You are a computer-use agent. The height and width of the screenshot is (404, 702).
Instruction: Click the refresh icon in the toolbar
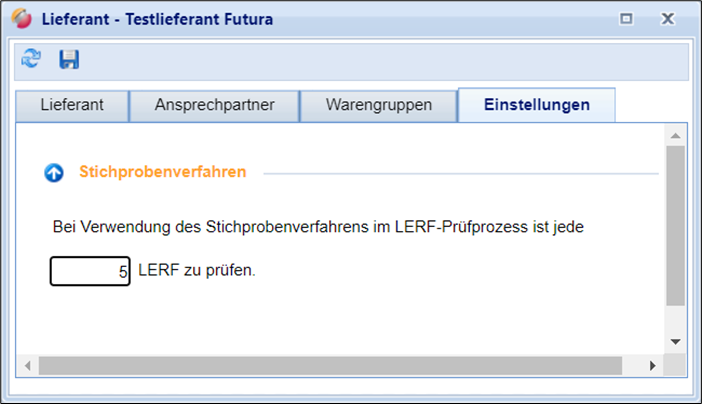pyautogui.click(x=32, y=60)
